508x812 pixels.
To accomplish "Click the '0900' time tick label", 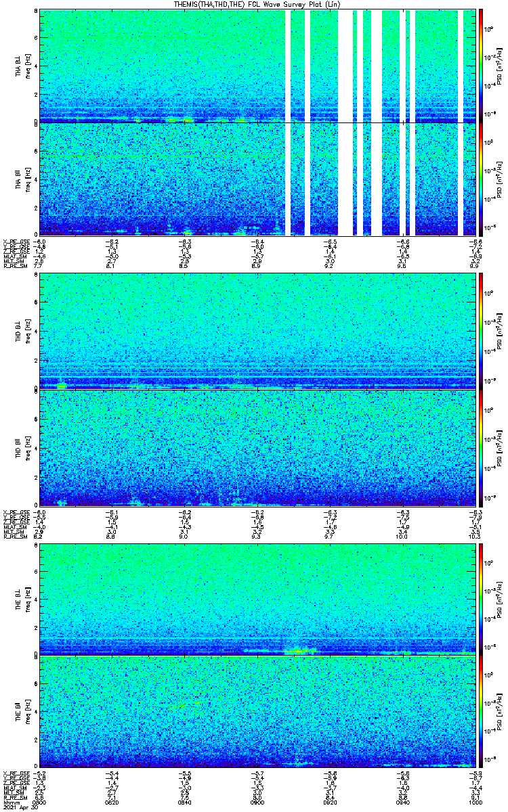I will point(257,803).
